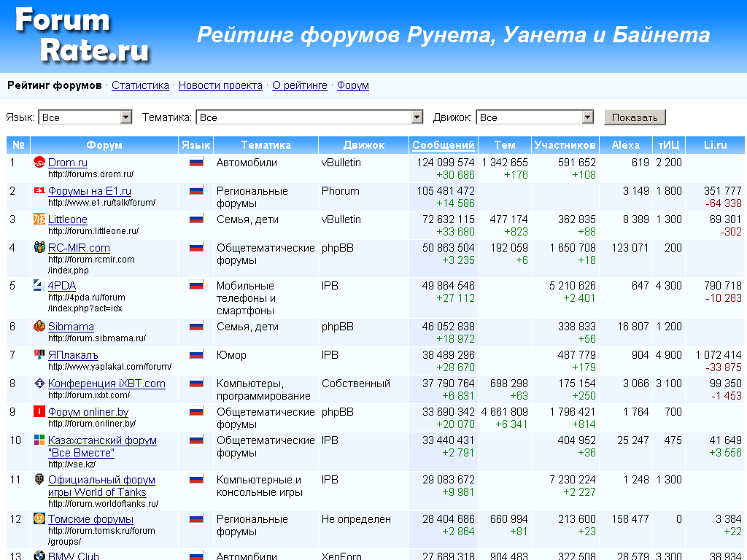This screenshot has width=747, height=560.
Task: Click the Все Вместе forum favicon
Action: (39, 440)
